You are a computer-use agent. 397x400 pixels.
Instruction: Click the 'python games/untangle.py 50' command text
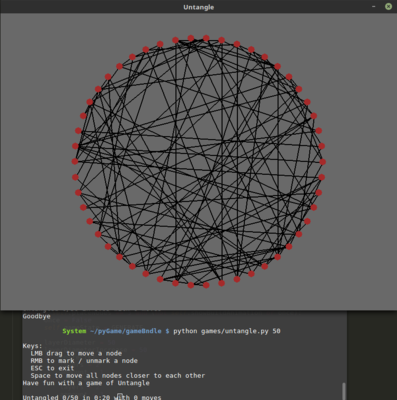(227, 331)
